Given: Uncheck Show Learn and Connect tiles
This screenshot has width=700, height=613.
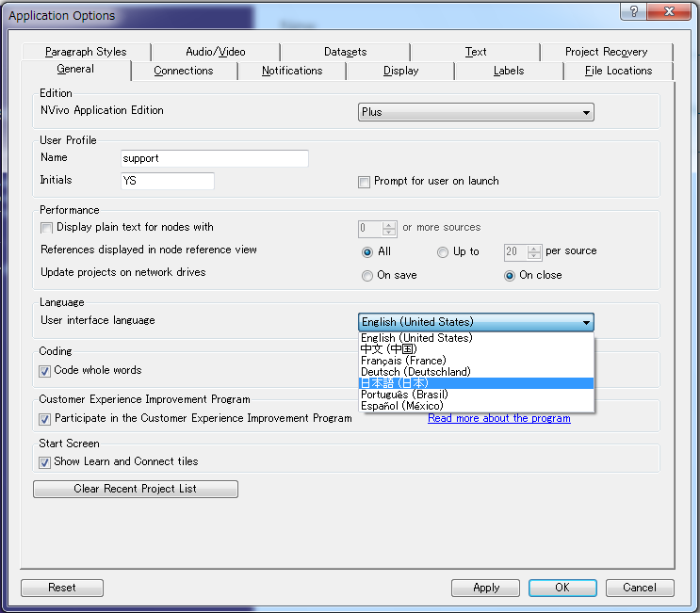Looking at the screenshot, I should pyautogui.click(x=44, y=462).
